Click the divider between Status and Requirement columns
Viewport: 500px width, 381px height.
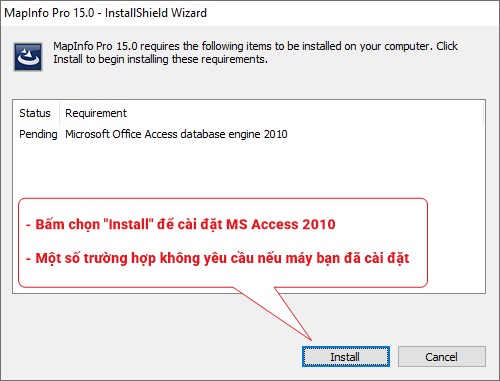click(x=60, y=113)
